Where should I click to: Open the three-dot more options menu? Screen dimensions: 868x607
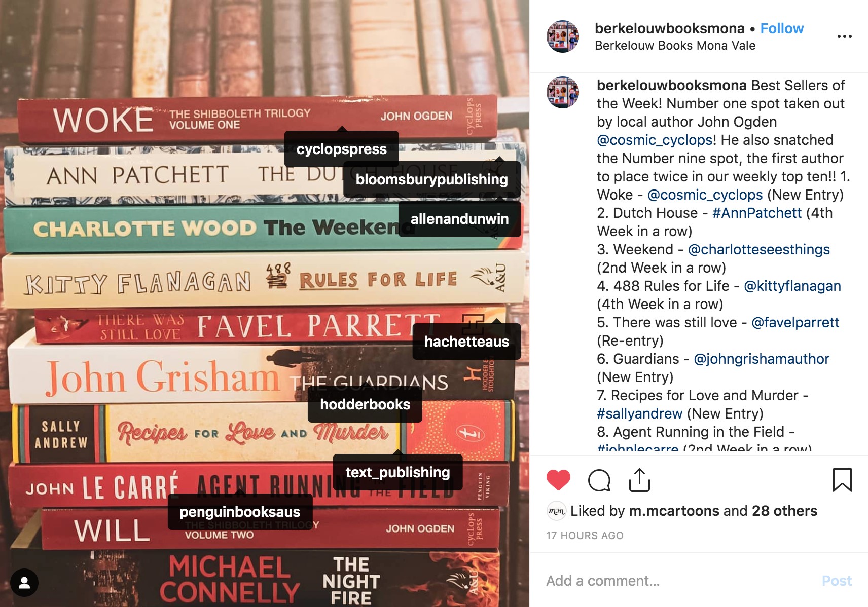click(844, 36)
